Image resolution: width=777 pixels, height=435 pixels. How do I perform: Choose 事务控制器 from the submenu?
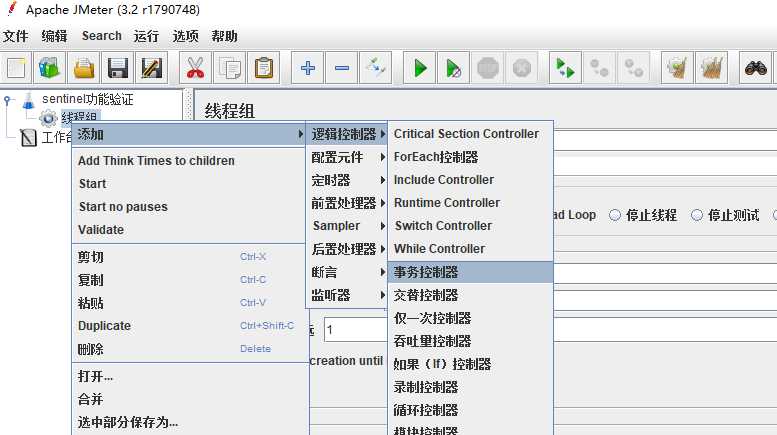[x=470, y=272]
